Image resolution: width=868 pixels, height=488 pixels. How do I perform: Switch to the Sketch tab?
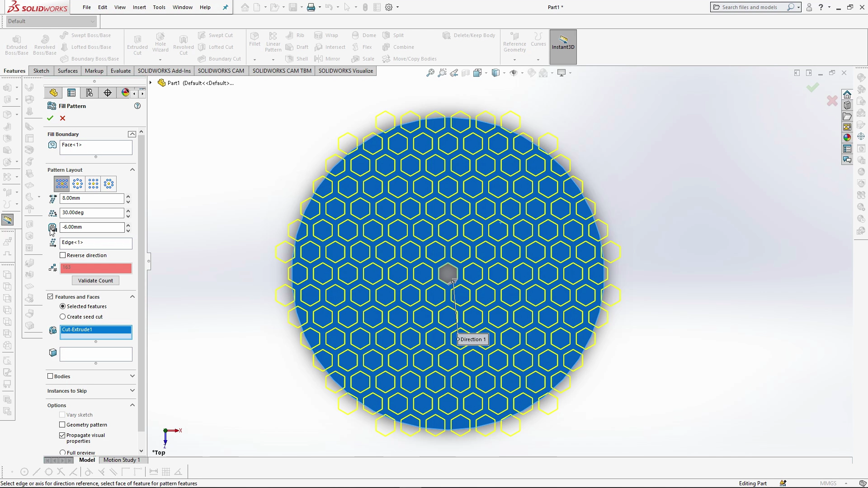tap(41, 71)
